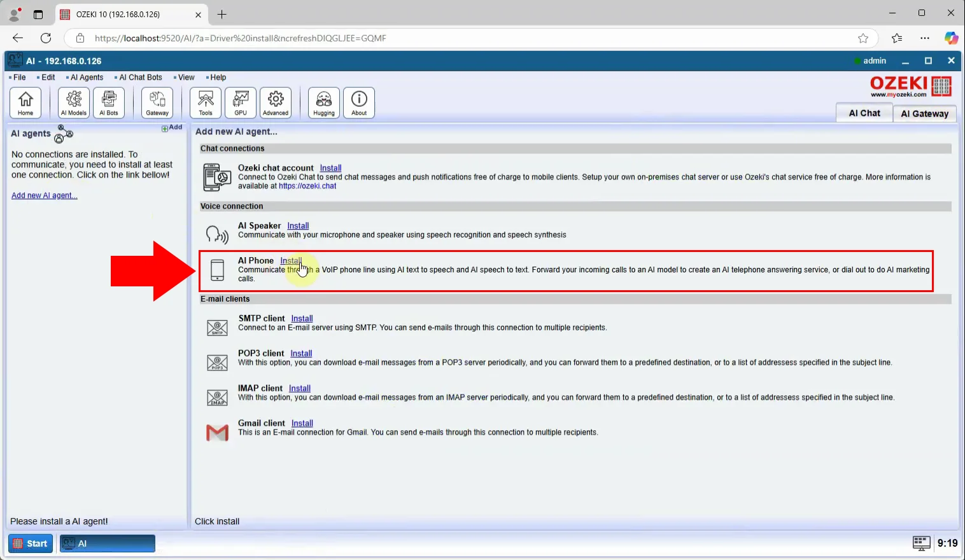Open the Home toolbar icon
The width and height of the screenshot is (965, 560).
click(x=25, y=102)
